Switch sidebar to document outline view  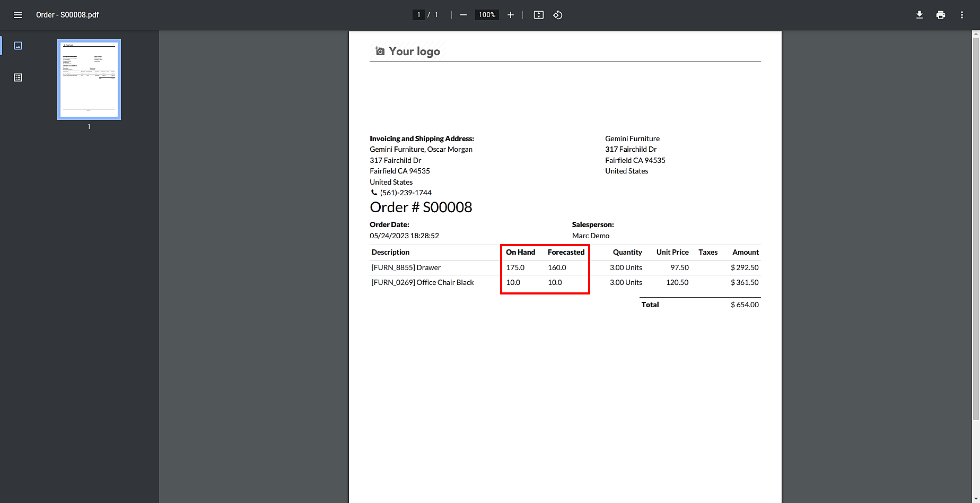click(x=18, y=77)
